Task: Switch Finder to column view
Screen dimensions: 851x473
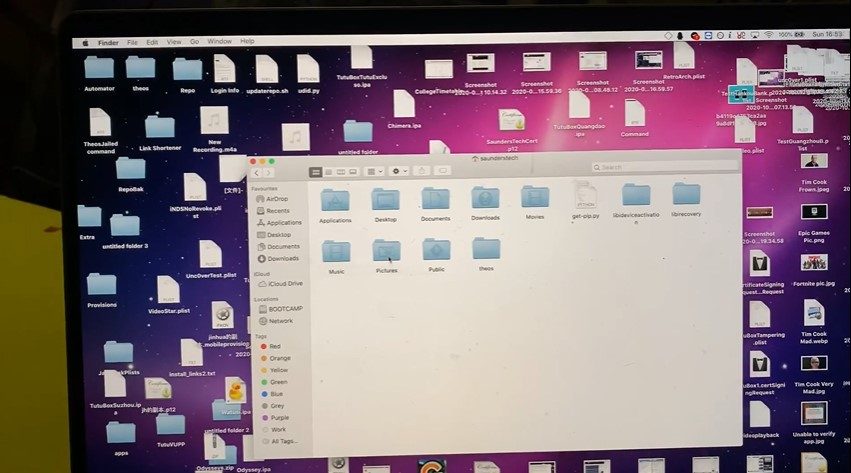Action: point(341,172)
